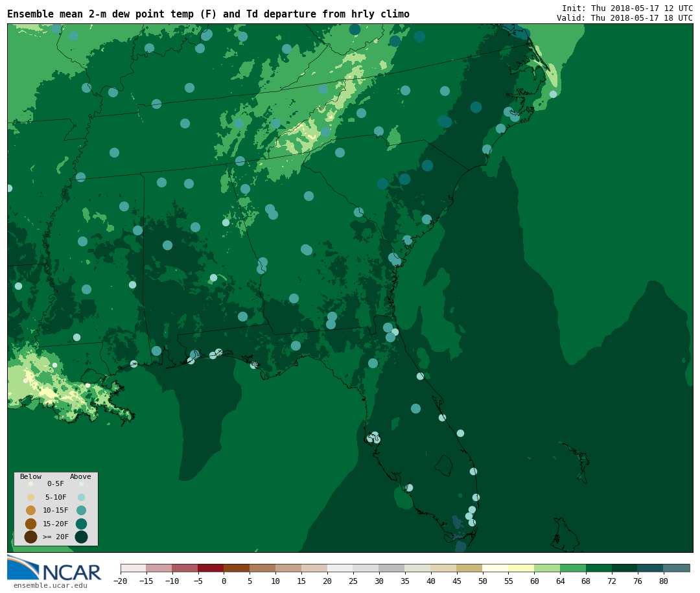The height and width of the screenshot is (593, 700).
Task: Select the '5-10F' legend label
Action: pos(56,497)
